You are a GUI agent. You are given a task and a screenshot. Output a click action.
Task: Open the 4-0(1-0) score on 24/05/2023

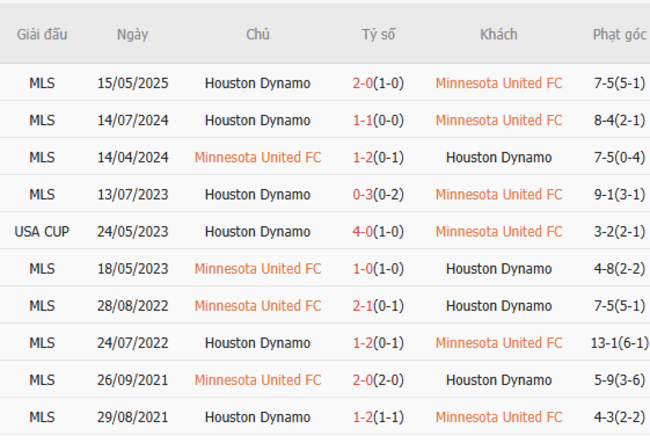(378, 231)
